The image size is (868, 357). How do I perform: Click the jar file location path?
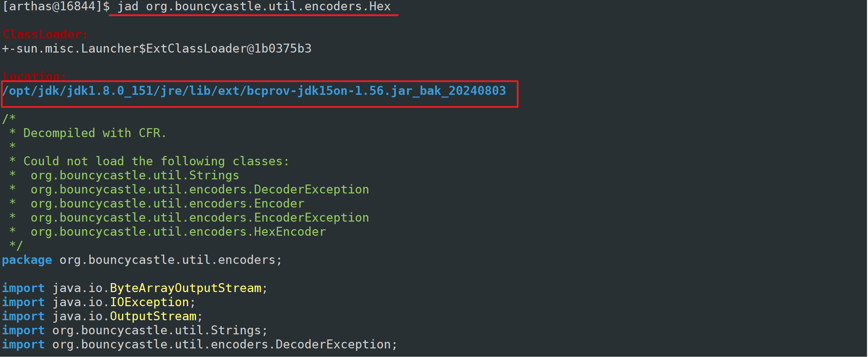point(254,91)
